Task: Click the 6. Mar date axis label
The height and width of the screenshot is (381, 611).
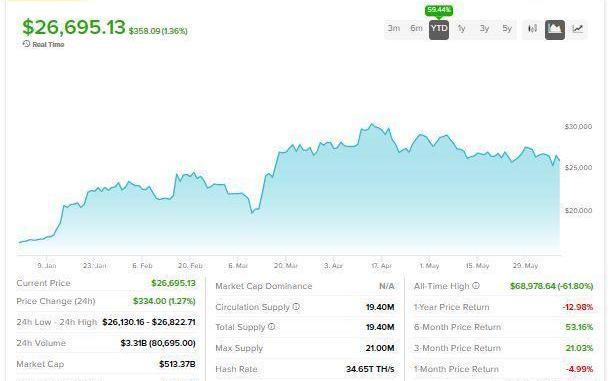Action: (238, 266)
